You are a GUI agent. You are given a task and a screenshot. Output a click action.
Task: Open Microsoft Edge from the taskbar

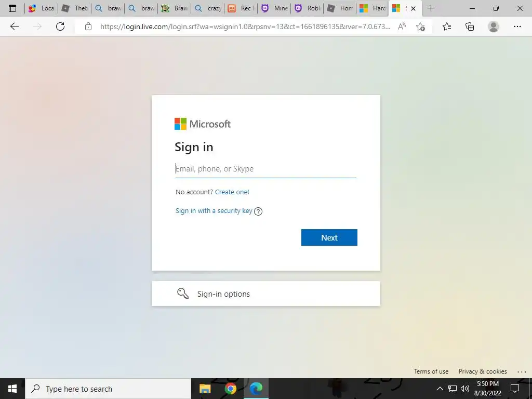[256, 389]
